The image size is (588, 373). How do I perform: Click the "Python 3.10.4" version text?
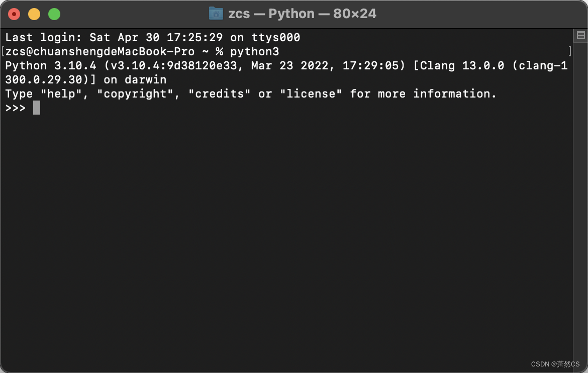[x=50, y=65]
